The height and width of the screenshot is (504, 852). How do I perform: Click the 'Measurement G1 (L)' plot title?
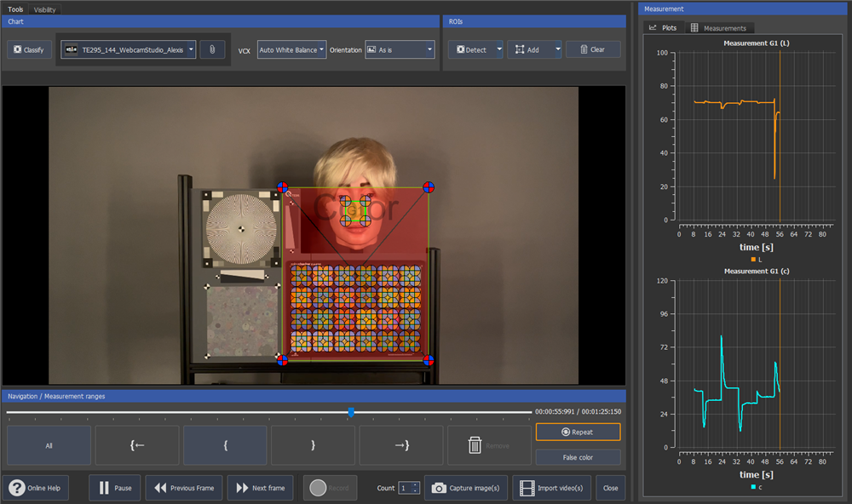tap(757, 43)
